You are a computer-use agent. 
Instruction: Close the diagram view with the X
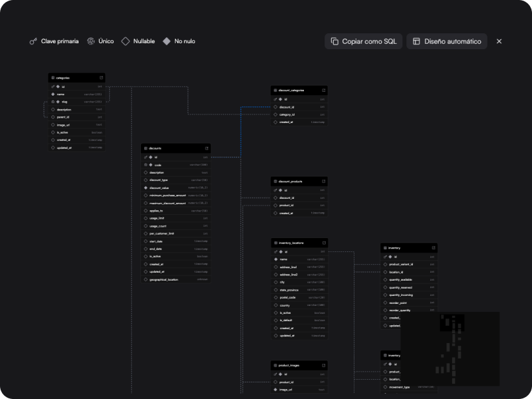499,41
